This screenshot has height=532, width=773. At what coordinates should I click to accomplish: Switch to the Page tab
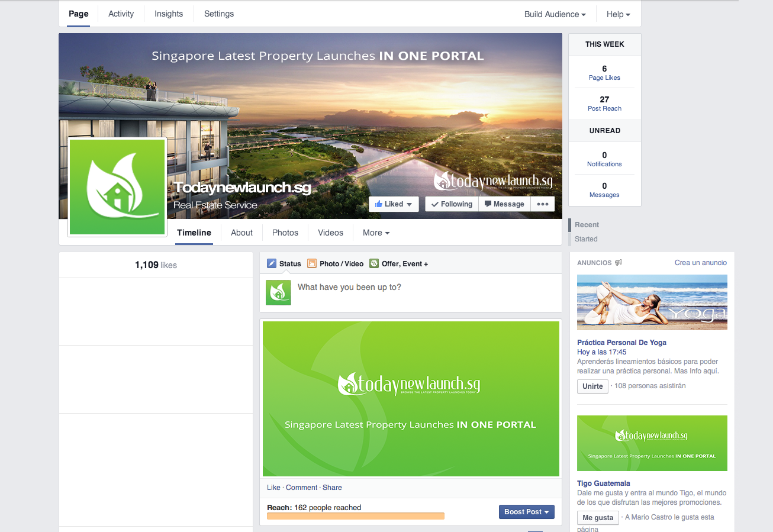pyautogui.click(x=79, y=14)
